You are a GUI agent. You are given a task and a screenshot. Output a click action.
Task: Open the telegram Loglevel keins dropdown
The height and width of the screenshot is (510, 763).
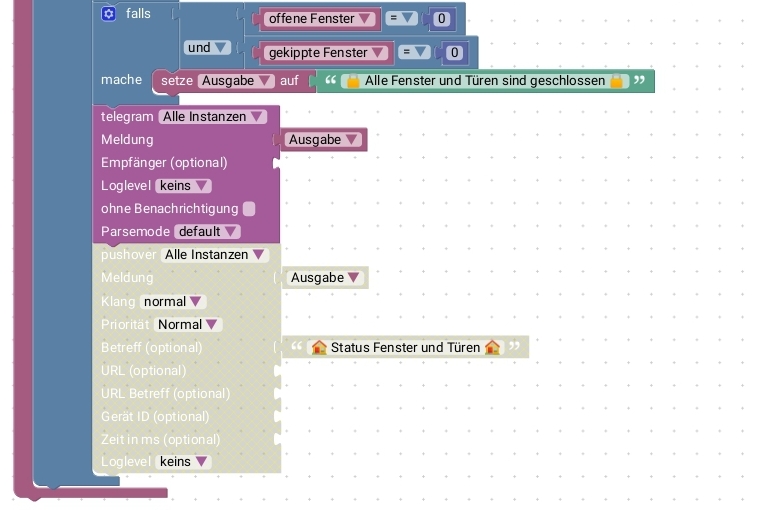[x=183, y=186]
